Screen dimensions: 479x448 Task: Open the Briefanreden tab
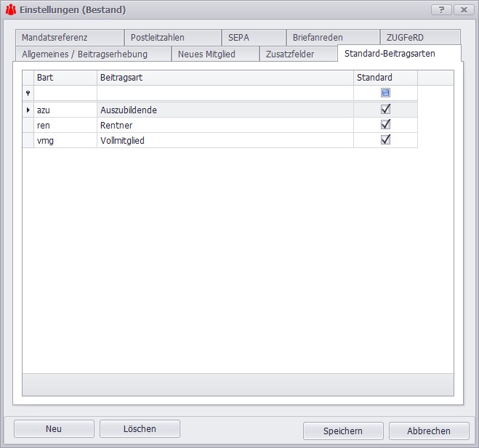click(x=318, y=38)
